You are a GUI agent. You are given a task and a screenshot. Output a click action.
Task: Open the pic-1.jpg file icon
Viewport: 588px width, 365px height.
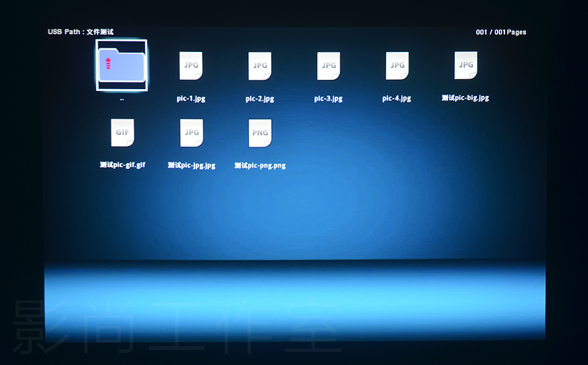point(191,66)
